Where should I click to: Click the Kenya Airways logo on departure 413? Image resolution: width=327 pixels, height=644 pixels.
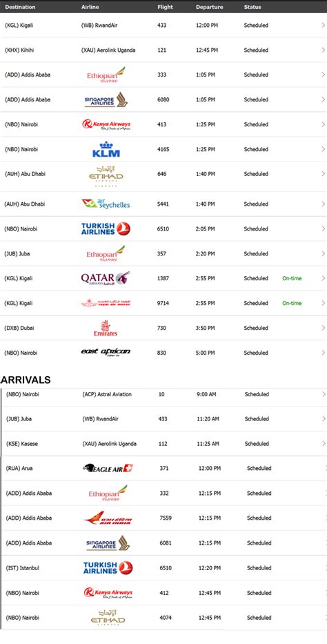point(106,124)
